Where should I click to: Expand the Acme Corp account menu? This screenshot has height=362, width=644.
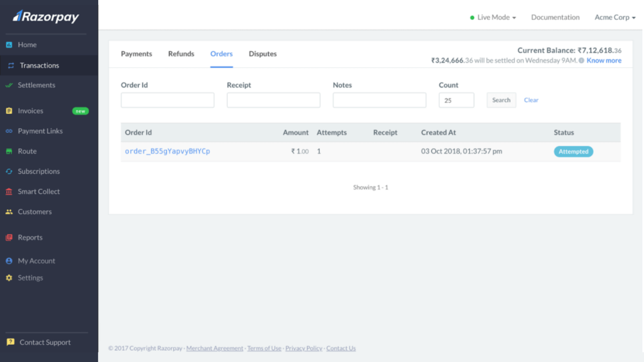[x=615, y=17]
